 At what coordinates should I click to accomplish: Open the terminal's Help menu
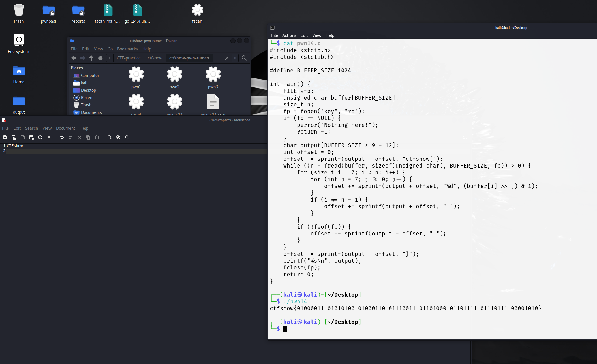pyautogui.click(x=330, y=35)
